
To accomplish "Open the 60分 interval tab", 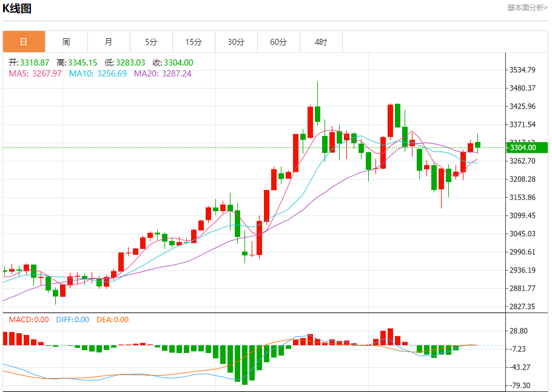I will point(278,42).
